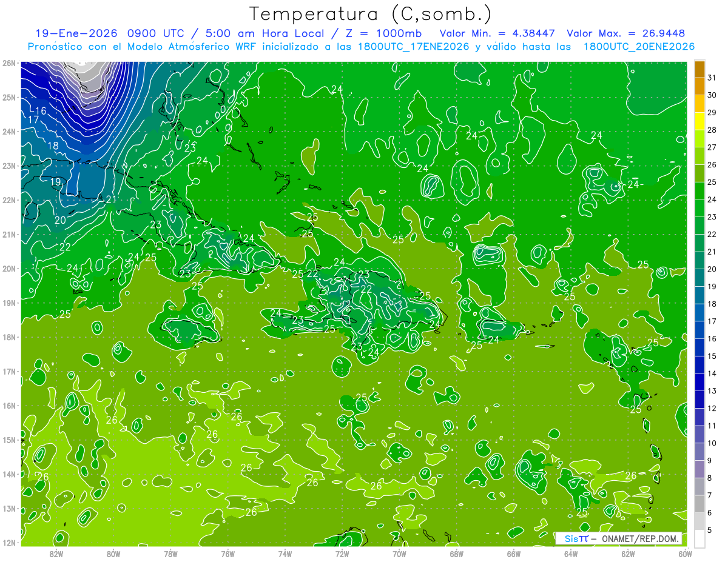Click the 24N latitude axis label
This screenshot has height=562, width=728.
8,132
